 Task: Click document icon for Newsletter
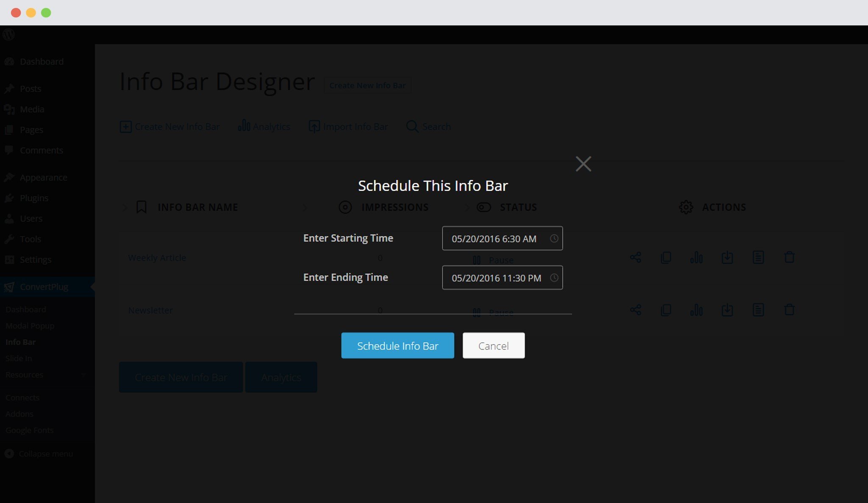click(x=758, y=310)
